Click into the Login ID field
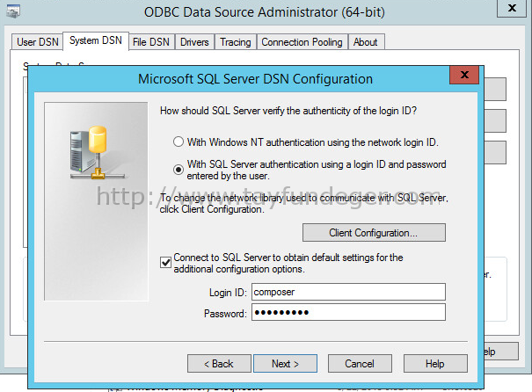 point(348,292)
